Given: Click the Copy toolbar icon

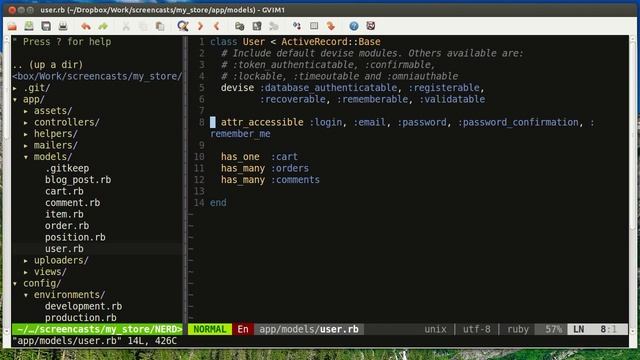Looking at the screenshot, I should click(143, 26).
